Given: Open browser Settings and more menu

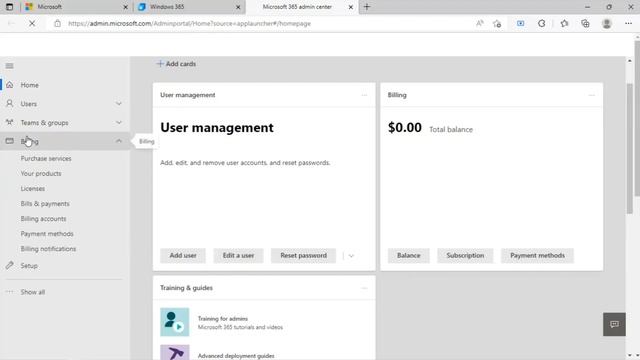Looking at the screenshot, I should point(629,24).
